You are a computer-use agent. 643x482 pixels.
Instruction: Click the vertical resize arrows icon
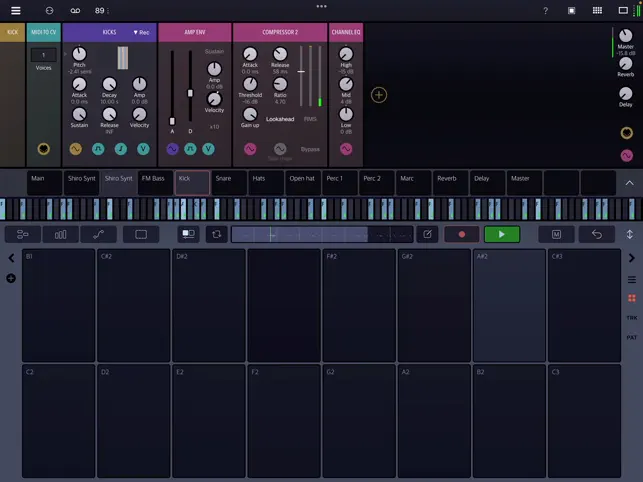pos(629,234)
